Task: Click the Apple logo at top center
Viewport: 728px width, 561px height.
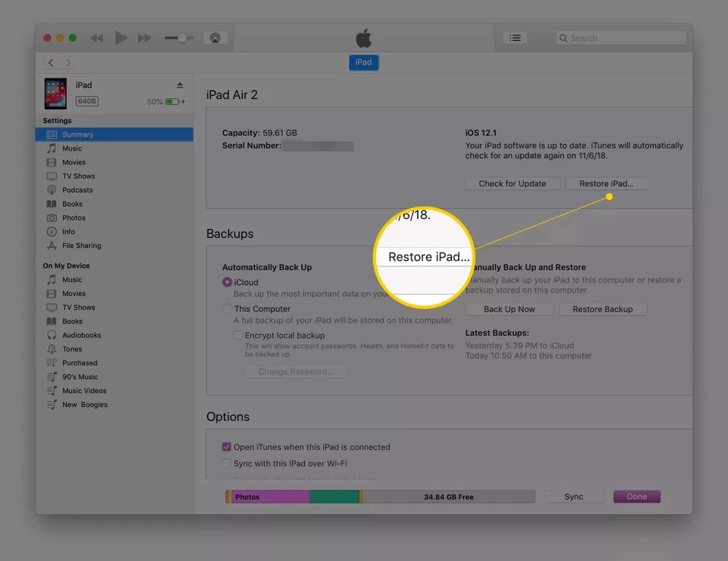Action: click(363, 38)
